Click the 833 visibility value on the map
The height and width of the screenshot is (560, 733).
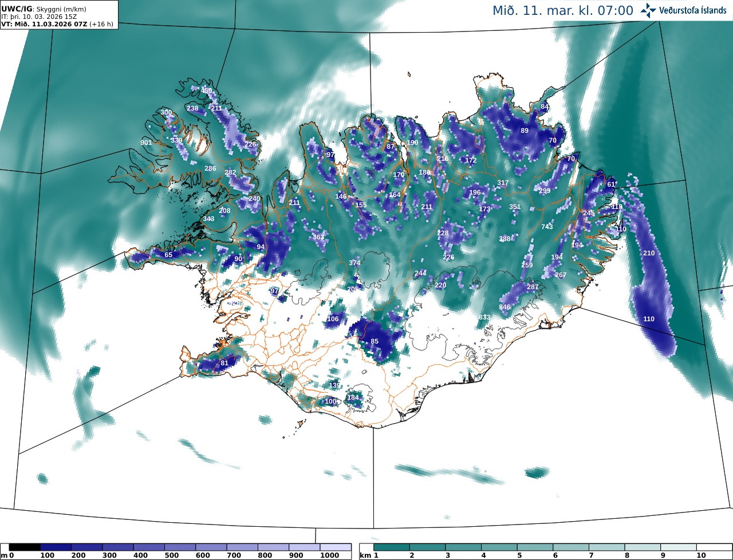[x=484, y=317]
